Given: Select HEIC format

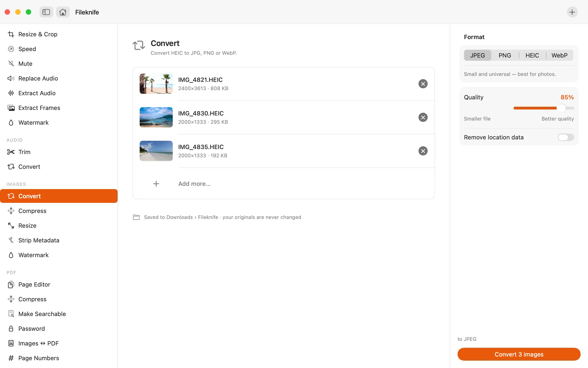Looking at the screenshot, I should click(532, 55).
